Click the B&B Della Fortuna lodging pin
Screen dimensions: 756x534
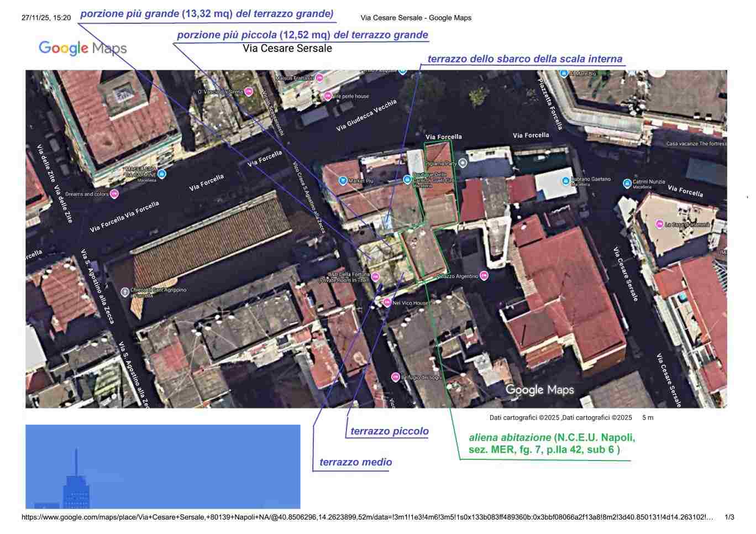click(375, 277)
